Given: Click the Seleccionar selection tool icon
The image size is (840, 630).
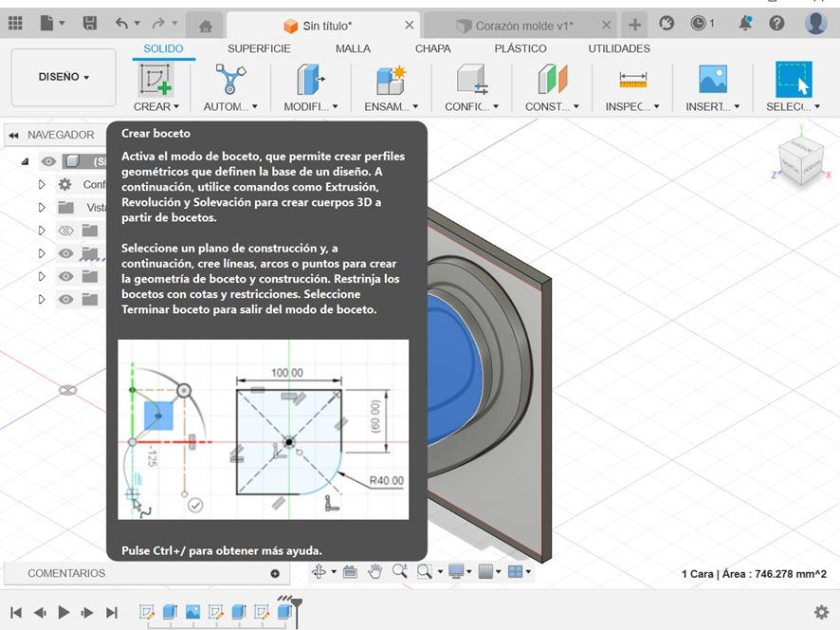Looking at the screenshot, I should pos(794,80).
